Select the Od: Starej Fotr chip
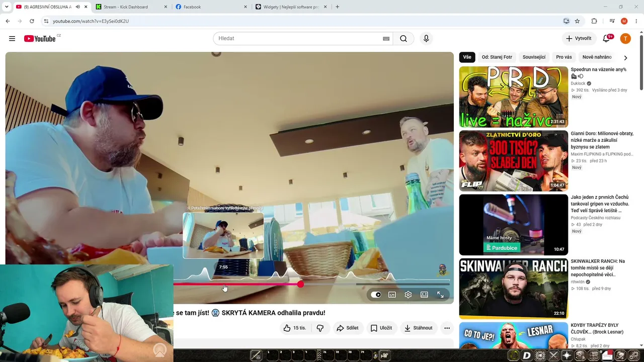Viewport: 644px width, 362px height. (497, 57)
